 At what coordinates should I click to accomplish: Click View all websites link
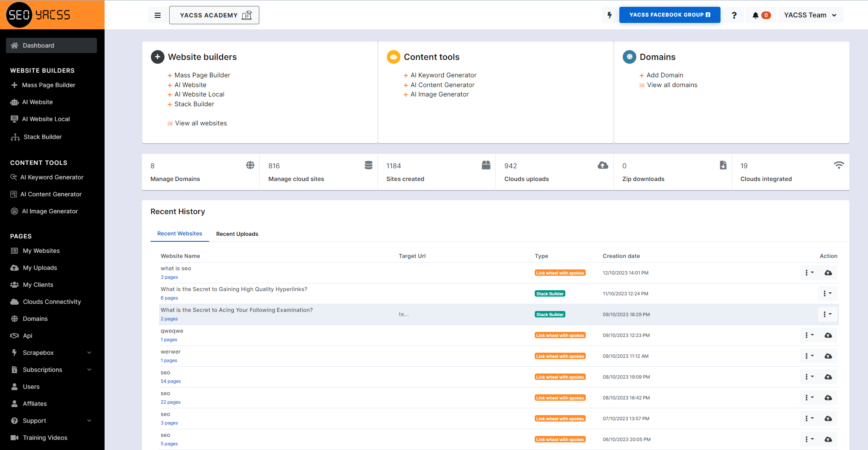click(201, 123)
